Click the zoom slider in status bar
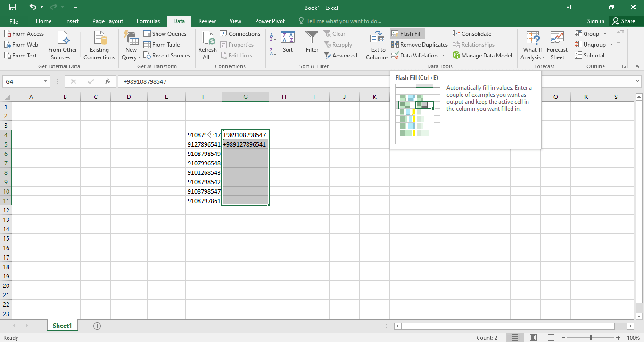This screenshot has width=644, height=342. pos(591,338)
